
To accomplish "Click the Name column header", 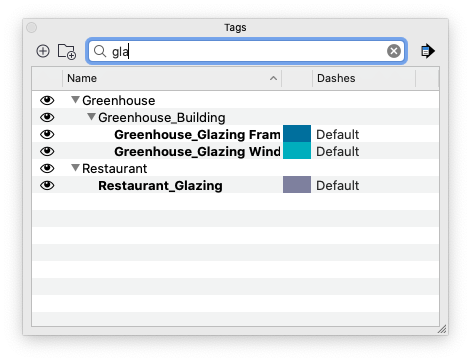I will pos(172,78).
